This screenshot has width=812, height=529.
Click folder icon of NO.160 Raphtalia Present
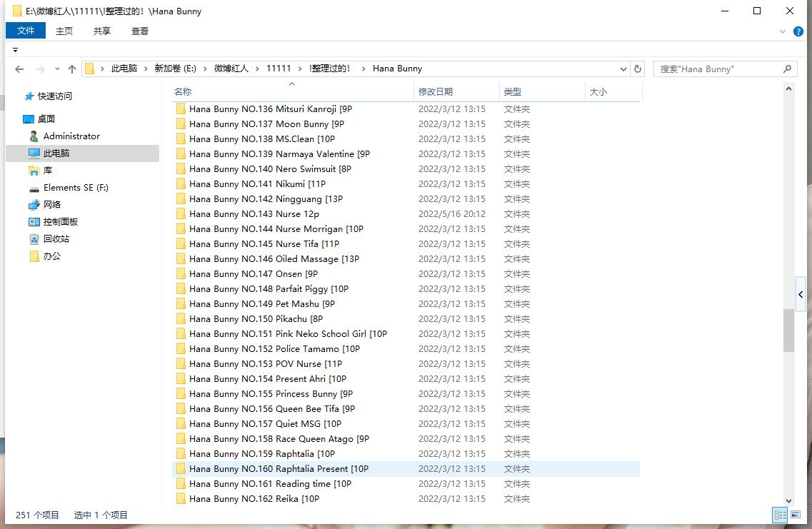[181, 468]
